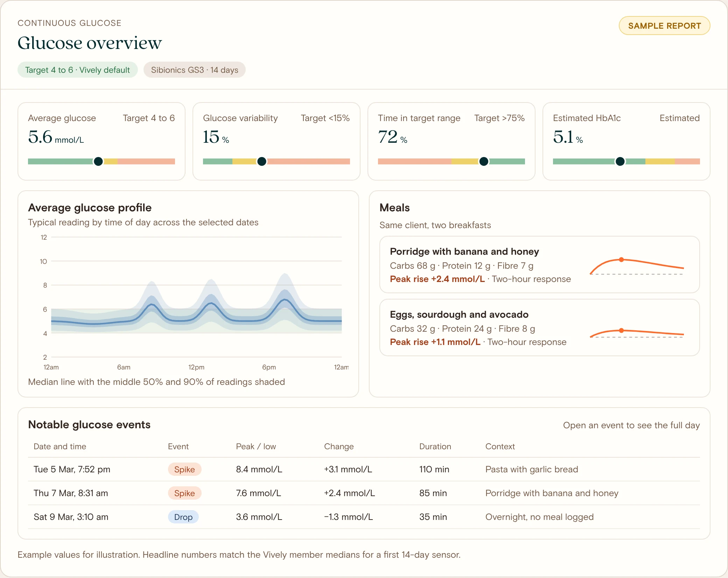This screenshot has height=578, width=728.
Task: Click the Peak / low column header
Action: coord(256,446)
